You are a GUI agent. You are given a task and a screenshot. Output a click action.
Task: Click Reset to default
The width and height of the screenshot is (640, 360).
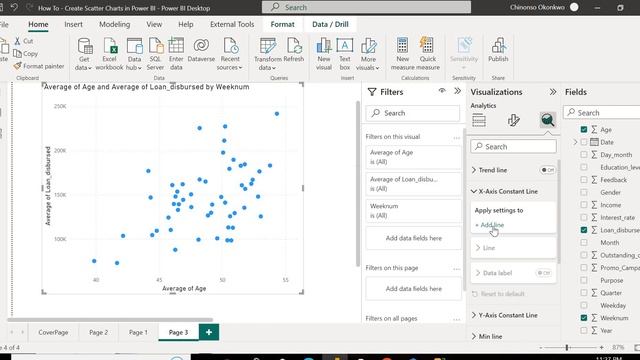(498, 294)
